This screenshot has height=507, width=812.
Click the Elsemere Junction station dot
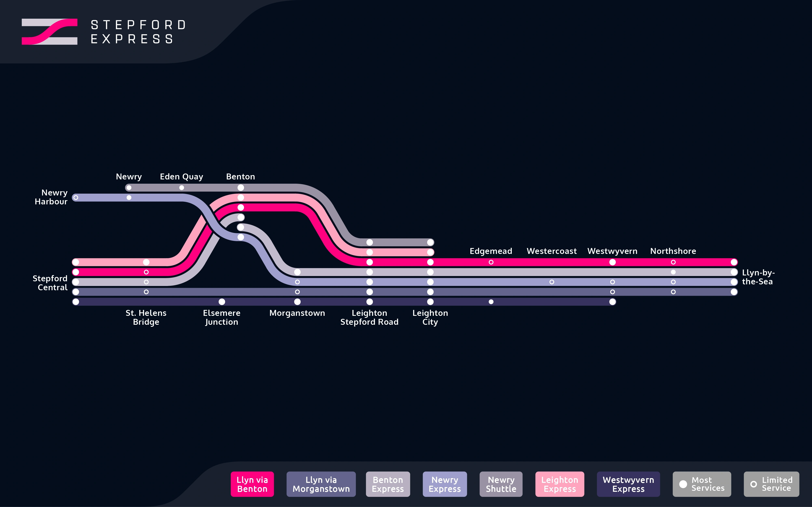(222, 302)
